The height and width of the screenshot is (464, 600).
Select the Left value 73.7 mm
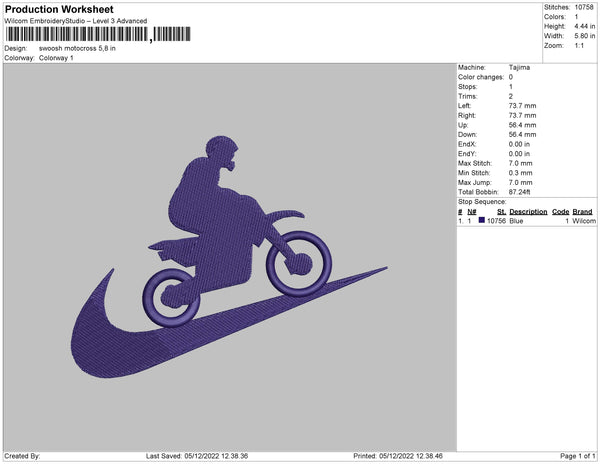522,106
